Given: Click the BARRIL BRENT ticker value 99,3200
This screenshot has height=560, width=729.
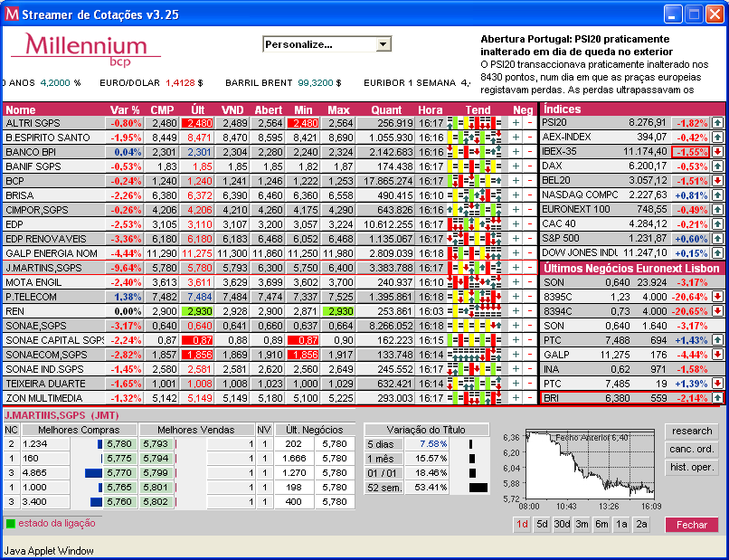Looking at the screenshot, I should [316, 83].
